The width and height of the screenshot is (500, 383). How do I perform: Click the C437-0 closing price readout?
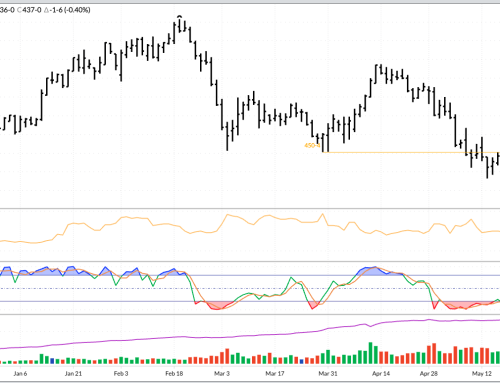[29, 10]
